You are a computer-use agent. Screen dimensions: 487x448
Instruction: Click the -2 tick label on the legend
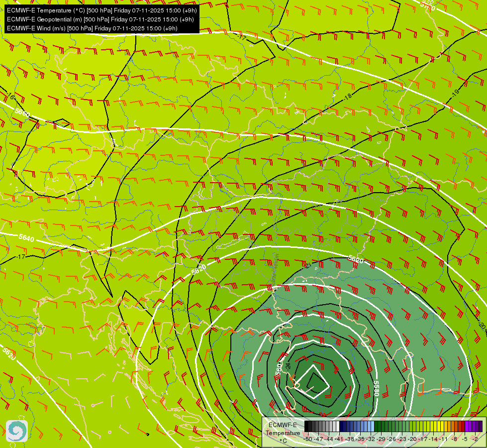pos(475,439)
